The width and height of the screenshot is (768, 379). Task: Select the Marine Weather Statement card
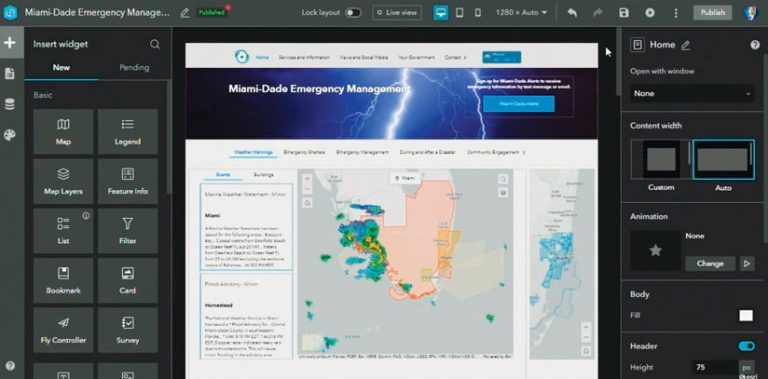tap(246, 227)
